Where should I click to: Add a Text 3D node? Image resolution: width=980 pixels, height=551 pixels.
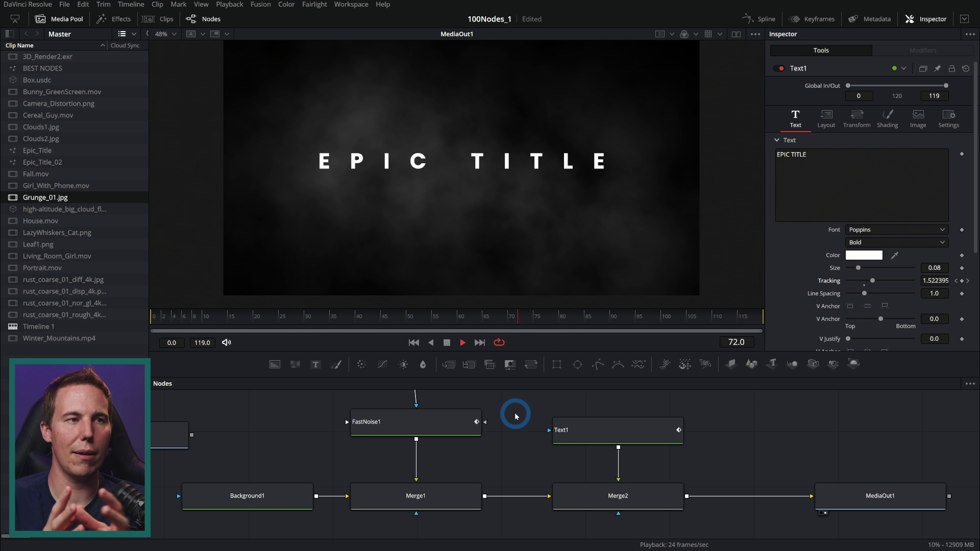tap(772, 364)
